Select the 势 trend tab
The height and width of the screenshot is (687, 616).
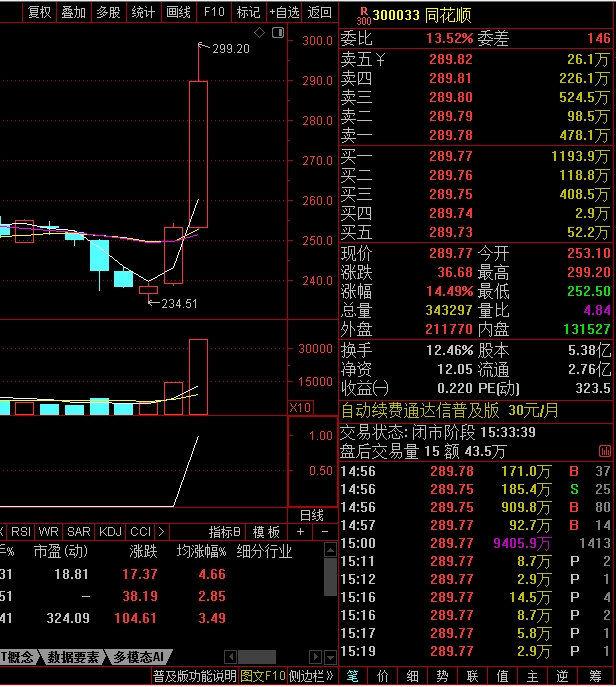coord(442,676)
